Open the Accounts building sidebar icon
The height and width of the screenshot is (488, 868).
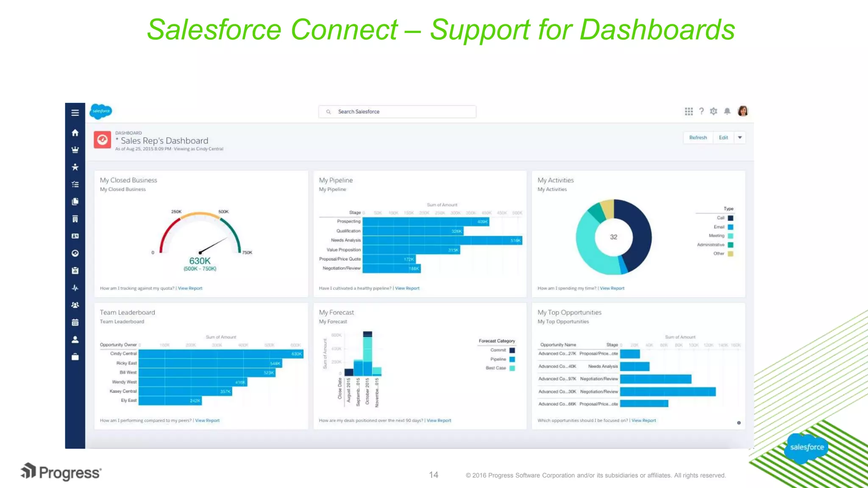pyautogui.click(x=75, y=219)
